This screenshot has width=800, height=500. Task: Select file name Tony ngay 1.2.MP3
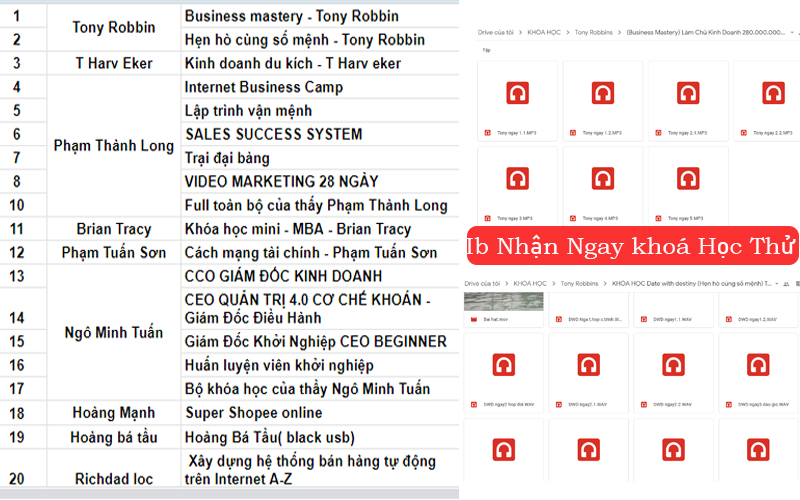pos(602,133)
